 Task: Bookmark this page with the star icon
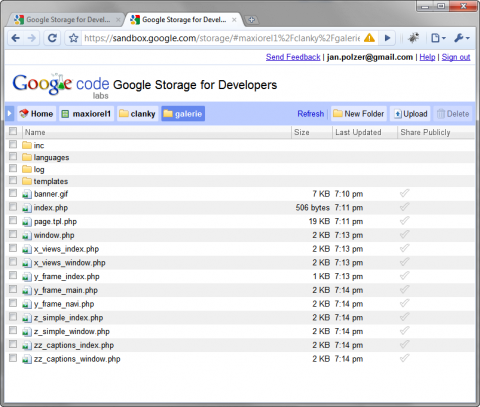click(73, 38)
